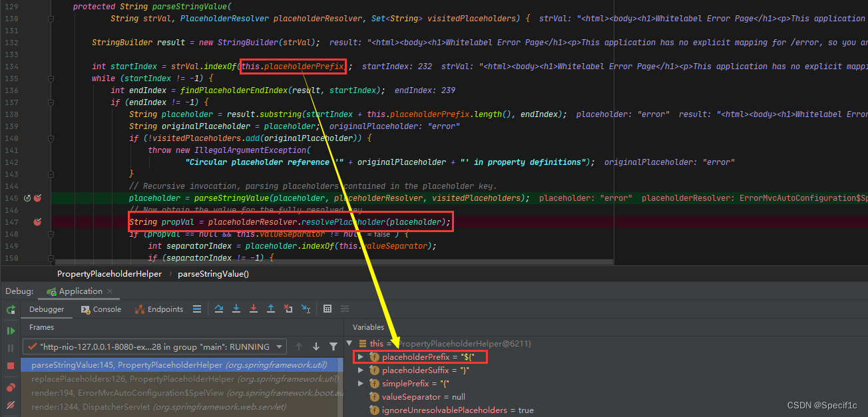Screen dimensions: 868x417
Task: Click the Drop Frame icon
Action: pyautogui.click(x=288, y=309)
